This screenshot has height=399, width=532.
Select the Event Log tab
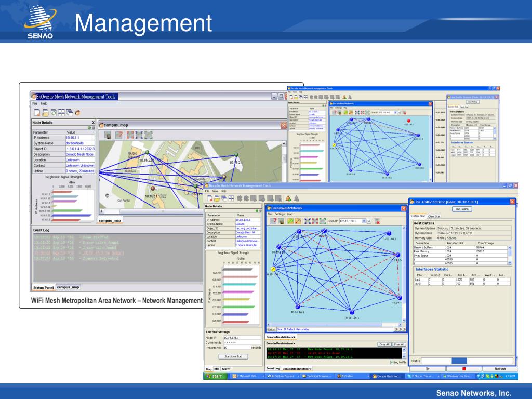pos(273,368)
